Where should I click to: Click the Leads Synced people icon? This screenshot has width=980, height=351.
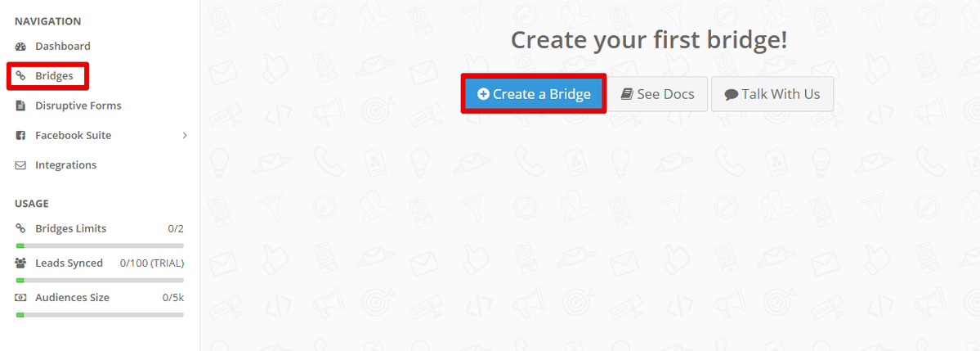point(20,263)
